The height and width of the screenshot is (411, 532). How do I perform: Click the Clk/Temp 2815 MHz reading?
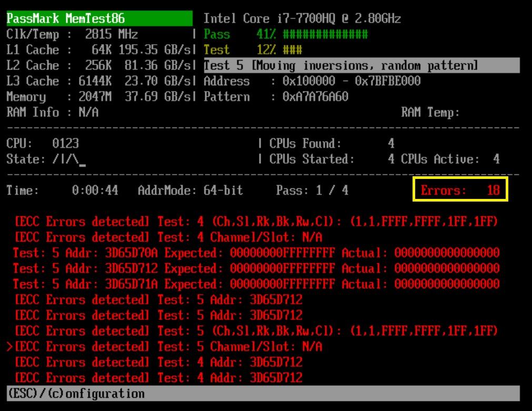coord(72,34)
